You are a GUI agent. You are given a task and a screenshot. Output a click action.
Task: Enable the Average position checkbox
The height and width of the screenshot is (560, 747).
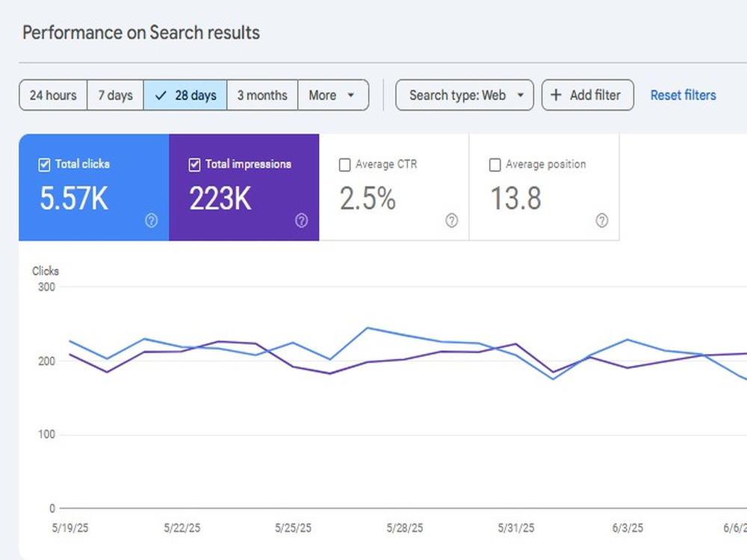pyautogui.click(x=495, y=165)
